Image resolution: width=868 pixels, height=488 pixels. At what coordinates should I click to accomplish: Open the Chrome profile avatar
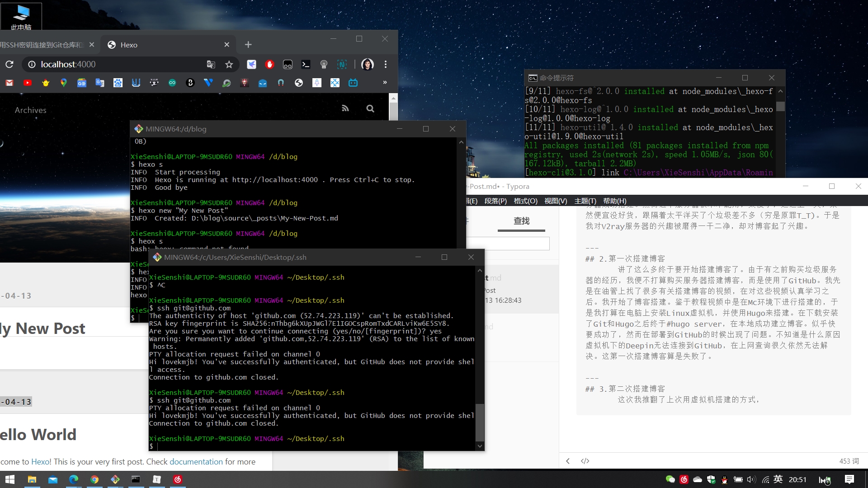pos(367,64)
